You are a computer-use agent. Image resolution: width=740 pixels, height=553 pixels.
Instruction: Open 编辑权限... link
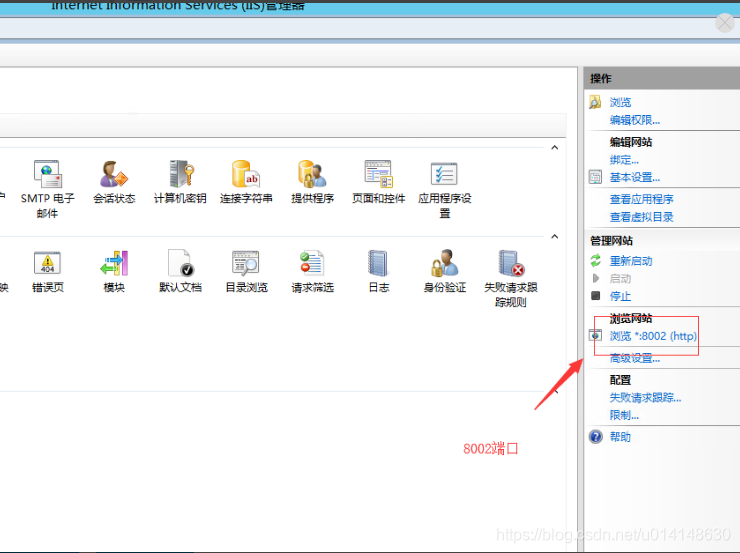pos(635,120)
